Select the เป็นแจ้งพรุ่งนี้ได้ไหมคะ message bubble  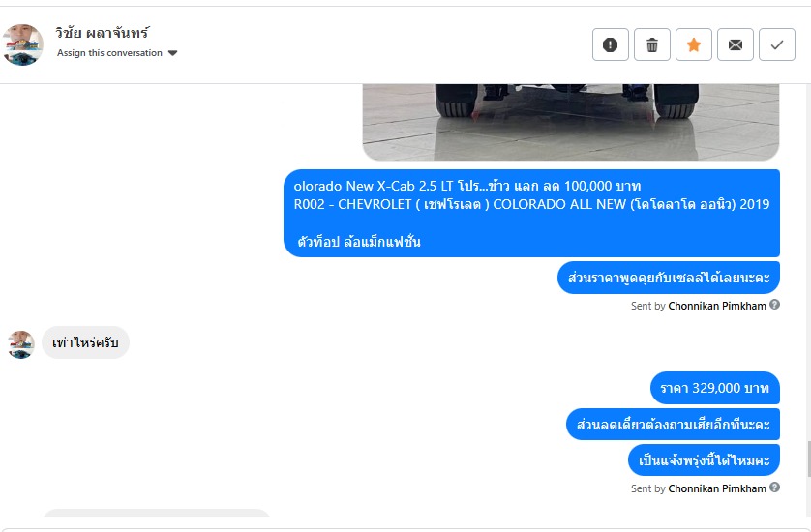pyautogui.click(x=704, y=460)
